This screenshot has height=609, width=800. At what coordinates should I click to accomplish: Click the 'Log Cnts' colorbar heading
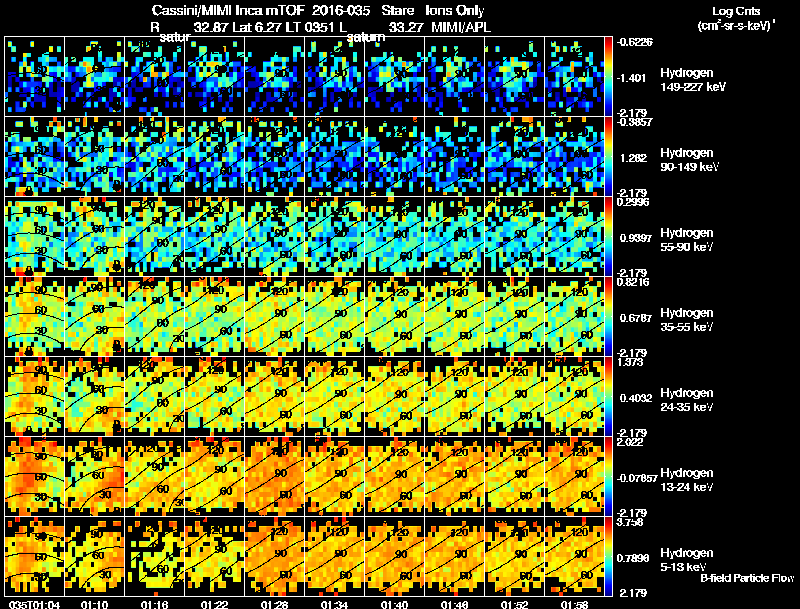(736, 11)
